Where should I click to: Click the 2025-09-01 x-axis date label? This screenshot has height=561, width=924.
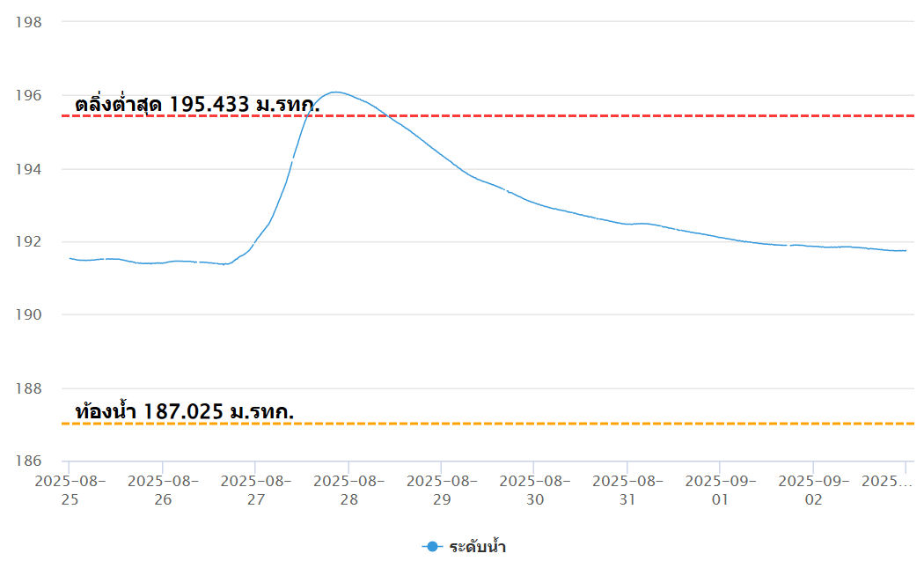(721, 490)
